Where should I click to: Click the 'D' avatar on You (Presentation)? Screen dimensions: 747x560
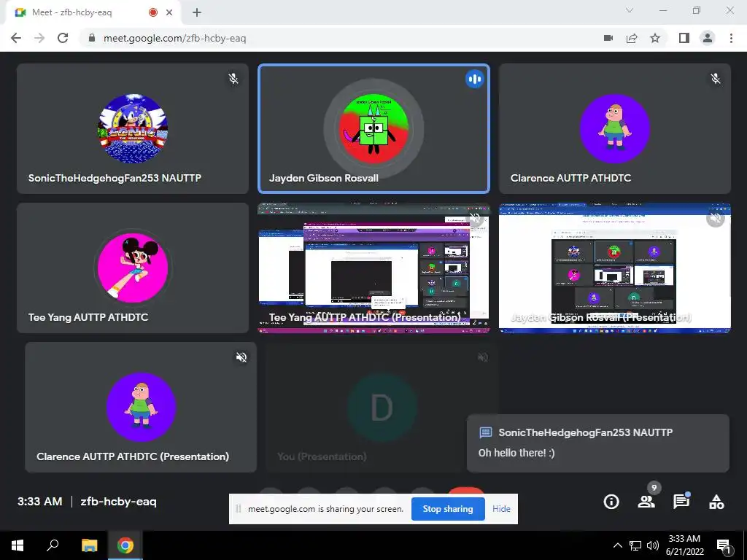click(382, 407)
